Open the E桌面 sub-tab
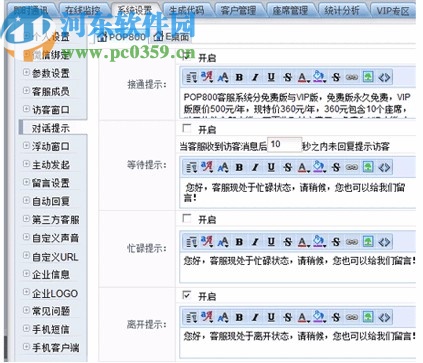The width and height of the screenshot is (423, 363). pos(173,37)
